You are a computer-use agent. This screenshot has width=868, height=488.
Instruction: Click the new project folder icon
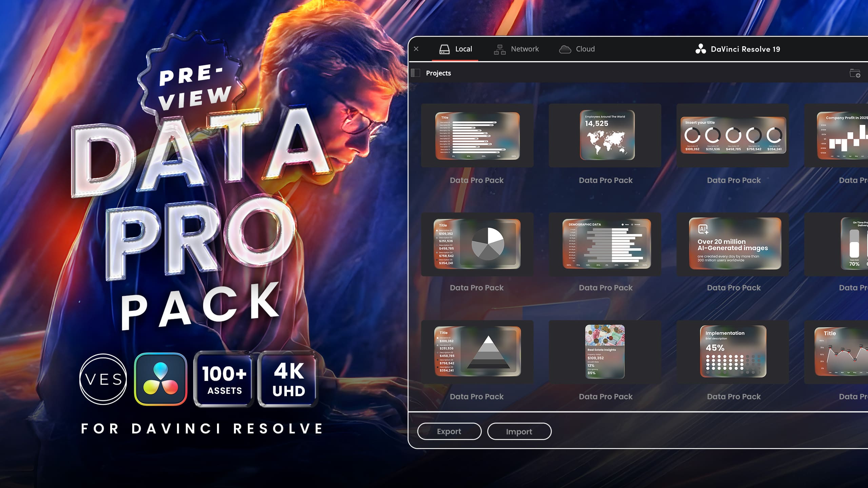coord(855,73)
